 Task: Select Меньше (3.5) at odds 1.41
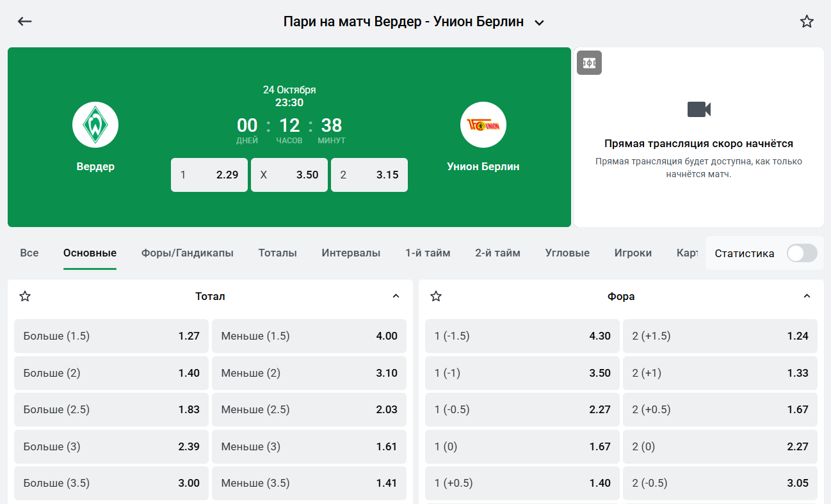coord(309,484)
